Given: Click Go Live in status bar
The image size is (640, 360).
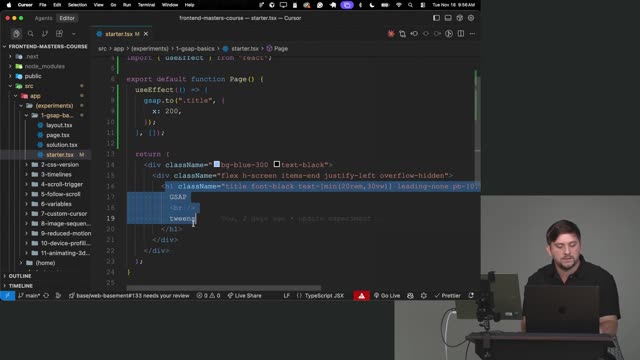Looking at the screenshot, I should pos(387,296).
